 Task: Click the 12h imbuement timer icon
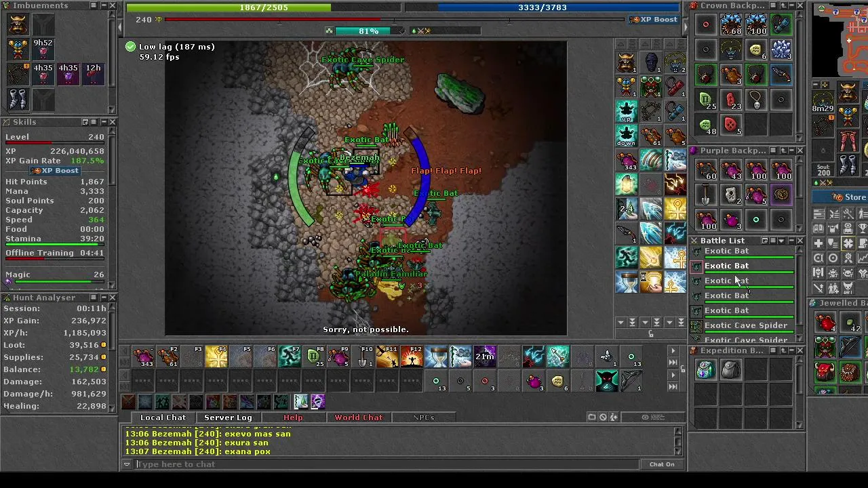[93, 74]
